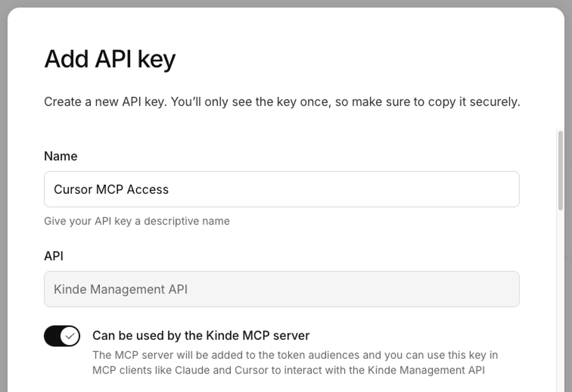
Task: Select the text 'Cursor MCP Access' in Name field
Action: click(x=112, y=189)
